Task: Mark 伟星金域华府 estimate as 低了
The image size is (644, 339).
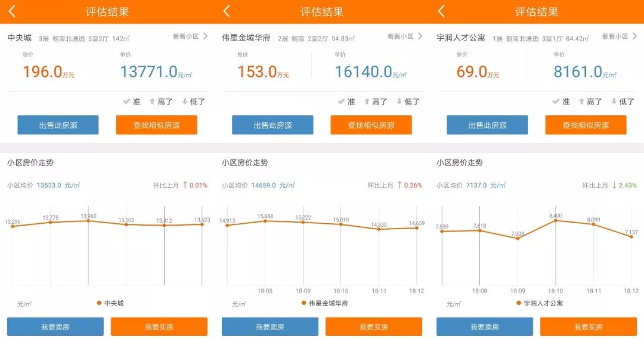Action: point(408,101)
